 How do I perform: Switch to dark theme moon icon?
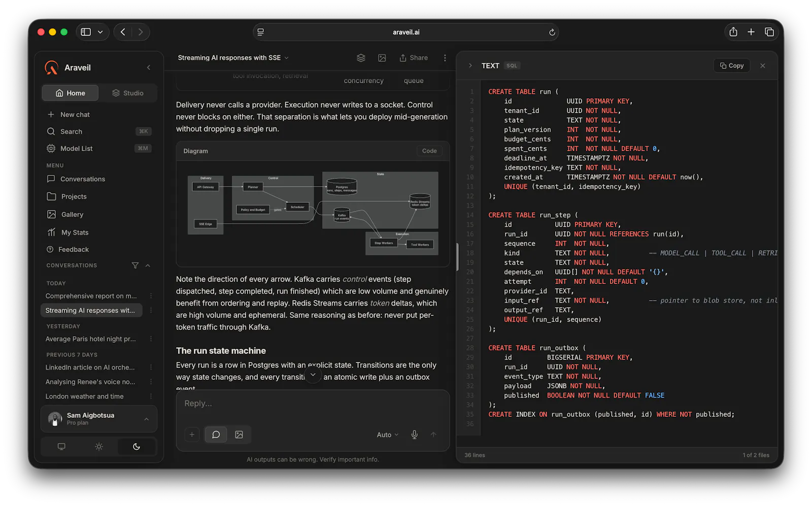(137, 447)
